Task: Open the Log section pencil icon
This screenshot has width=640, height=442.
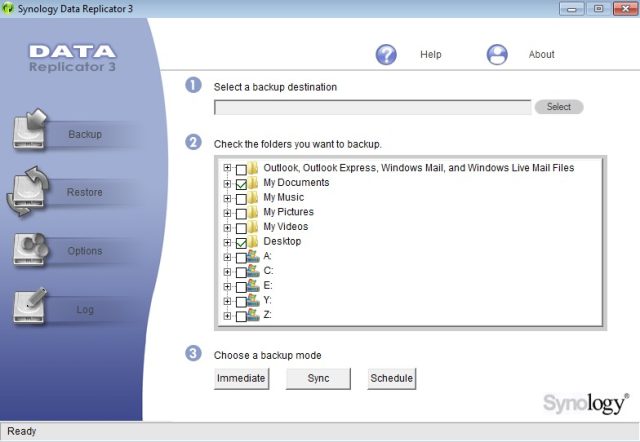Action: tap(29, 306)
